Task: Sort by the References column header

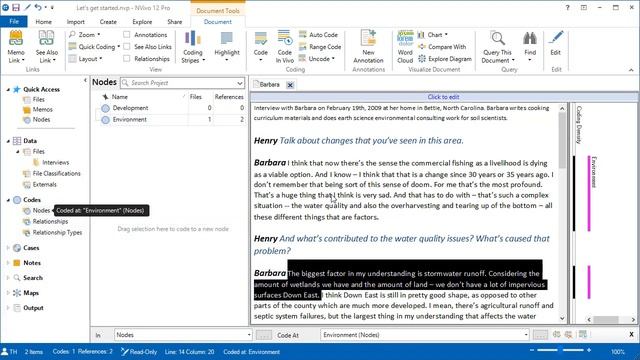Action: point(229,97)
